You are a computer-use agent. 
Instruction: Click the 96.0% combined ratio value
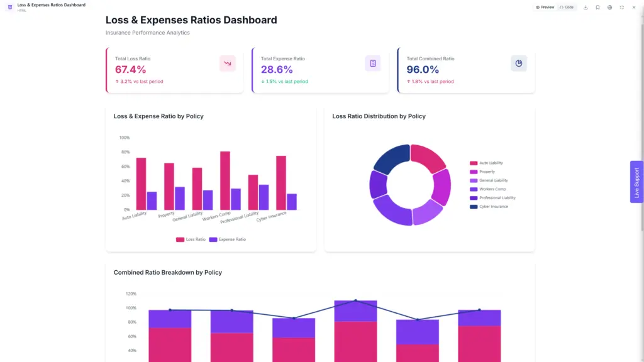pyautogui.click(x=423, y=69)
